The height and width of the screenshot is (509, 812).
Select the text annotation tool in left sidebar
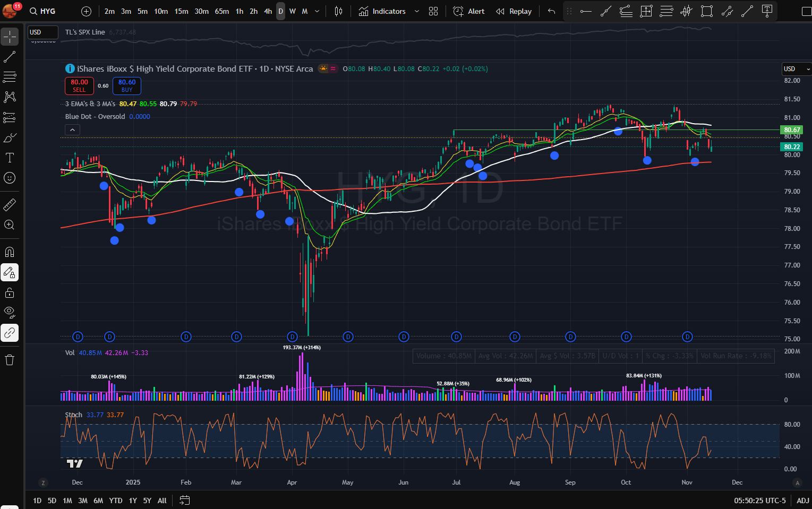[10, 158]
